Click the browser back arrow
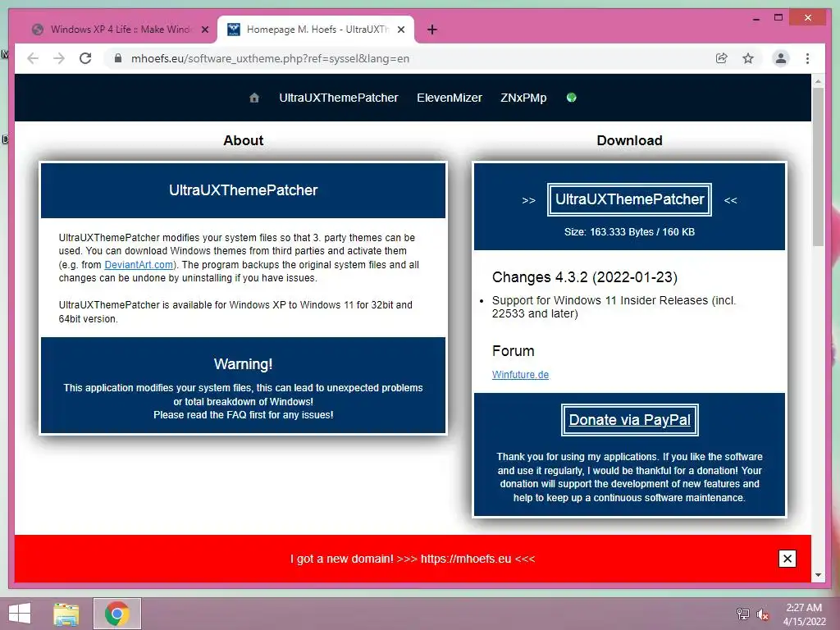 coord(33,58)
